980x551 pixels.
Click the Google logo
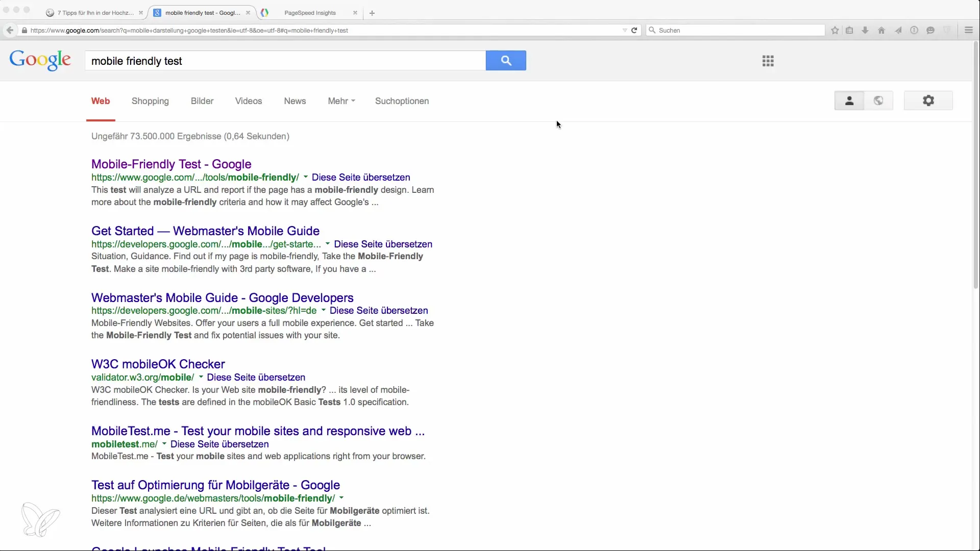tap(40, 60)
